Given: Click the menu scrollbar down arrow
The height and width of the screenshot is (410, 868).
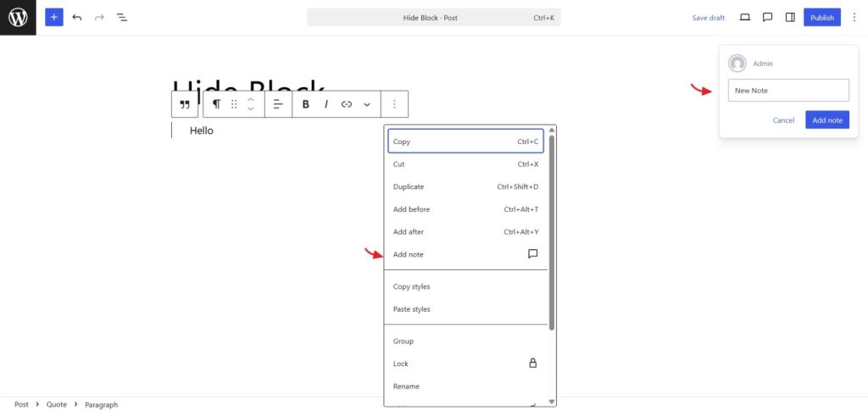Looking at the screenshot, I should pyautogui.click(x=551, y=402).
